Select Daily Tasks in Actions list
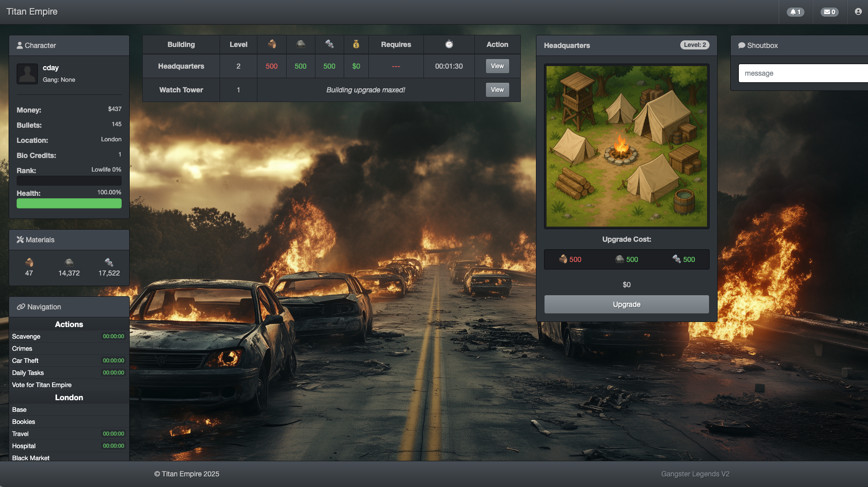 28,373
